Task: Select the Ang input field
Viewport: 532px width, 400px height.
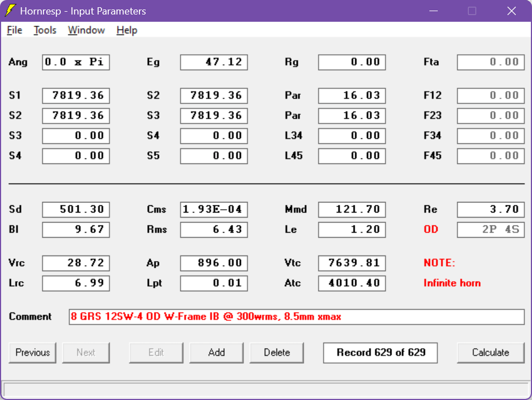Action: [76, 62]
